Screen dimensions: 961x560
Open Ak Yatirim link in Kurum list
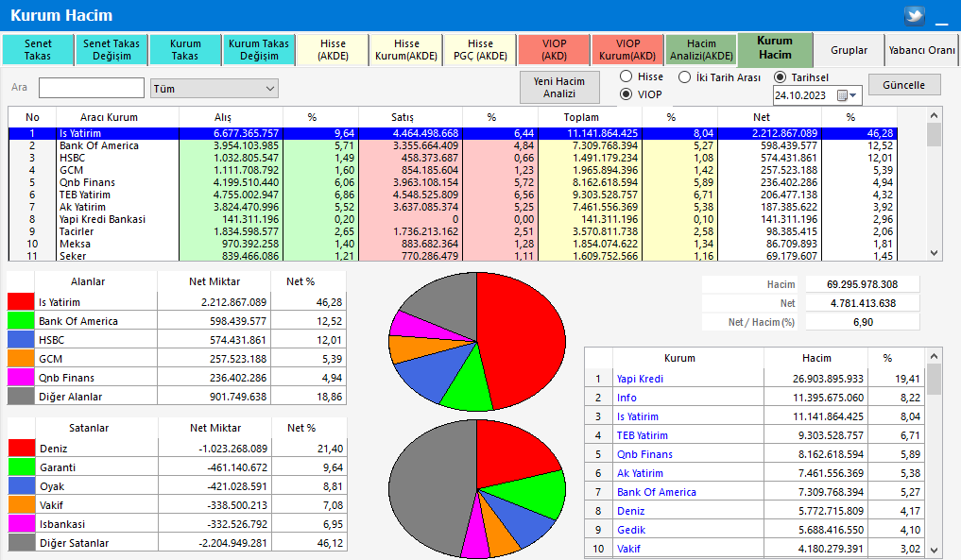click(x=640, y=474)
